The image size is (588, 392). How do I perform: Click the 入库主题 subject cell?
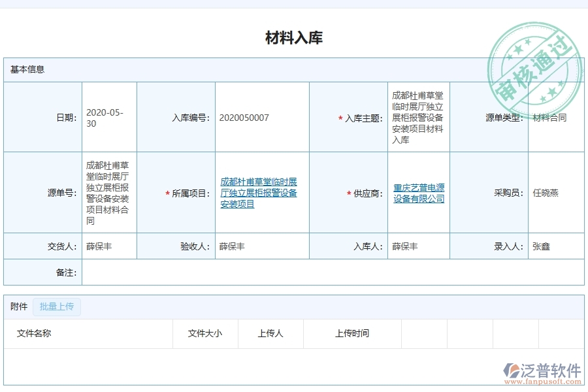417,116
